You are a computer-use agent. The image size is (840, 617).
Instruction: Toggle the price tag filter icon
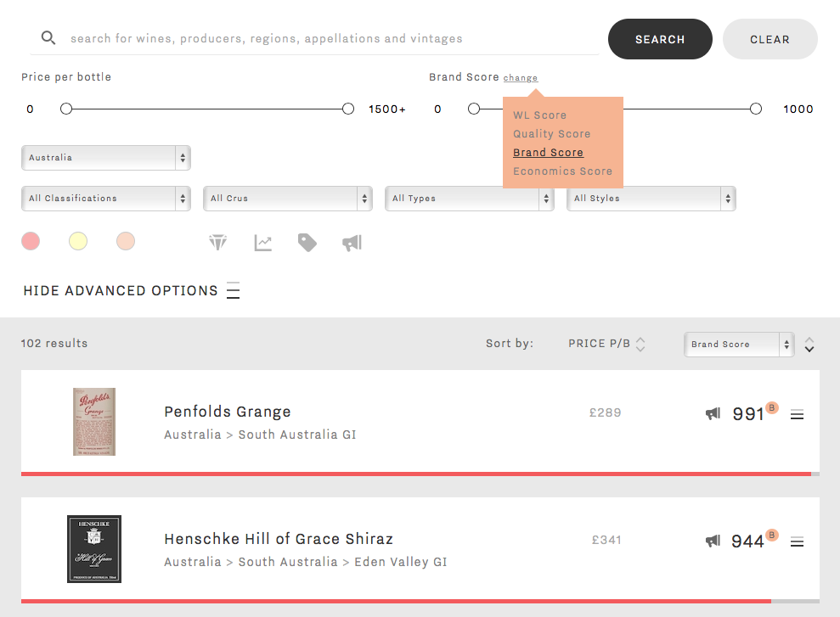tap(307, 243)
